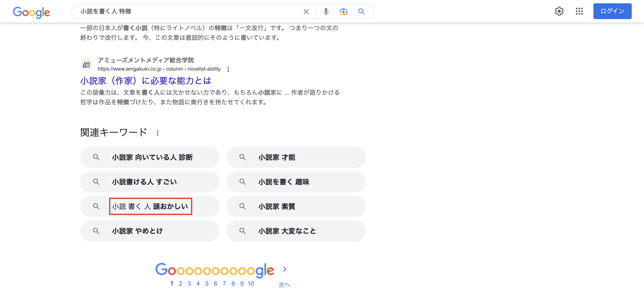Go to results page 8

233,283
